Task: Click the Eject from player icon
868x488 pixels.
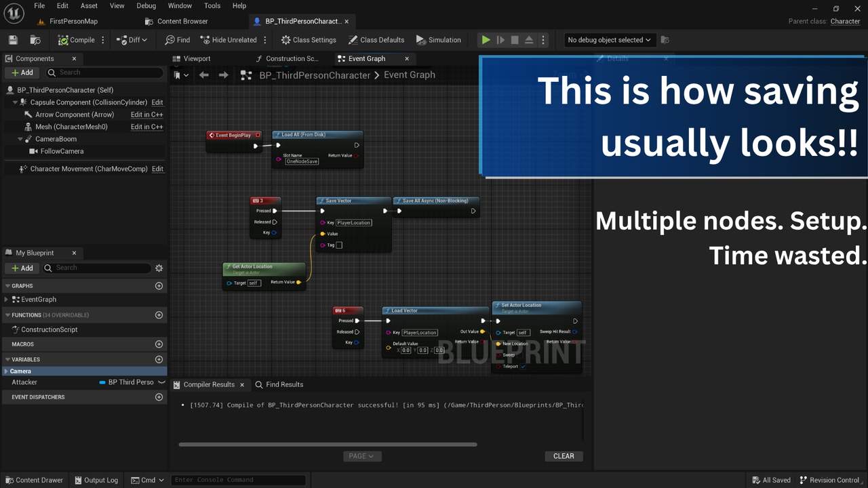Action: (x=529, y=40)
